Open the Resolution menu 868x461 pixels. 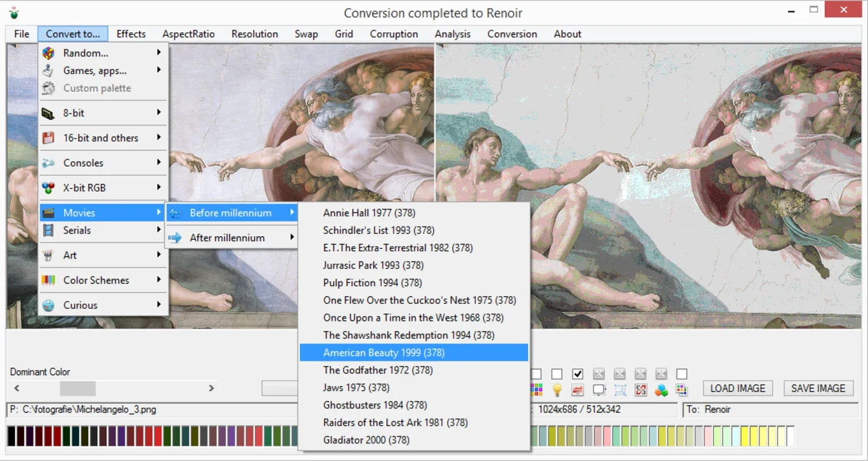click(x=254, y=34)
